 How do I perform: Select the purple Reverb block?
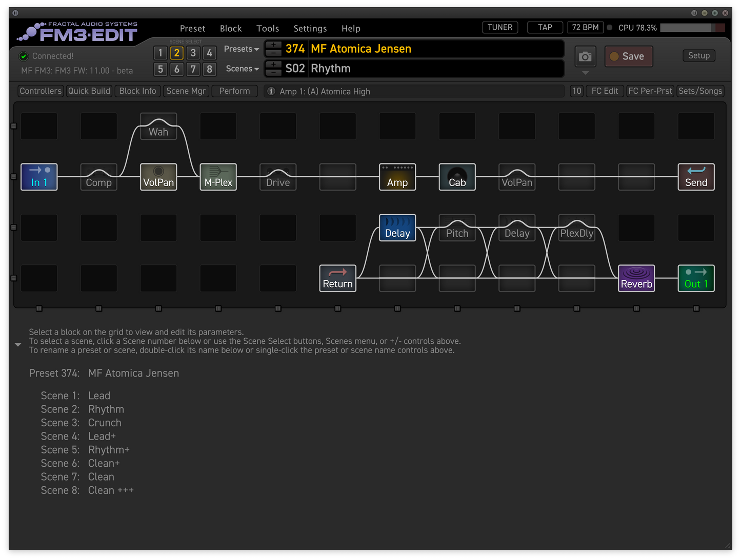pyautogui.click(x=636, y=278)
